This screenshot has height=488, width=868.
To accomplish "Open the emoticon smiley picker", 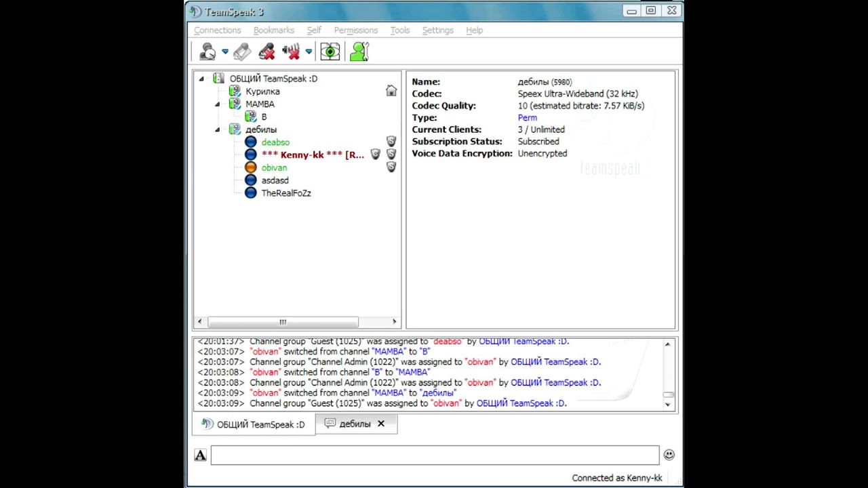I will (669, 455).
